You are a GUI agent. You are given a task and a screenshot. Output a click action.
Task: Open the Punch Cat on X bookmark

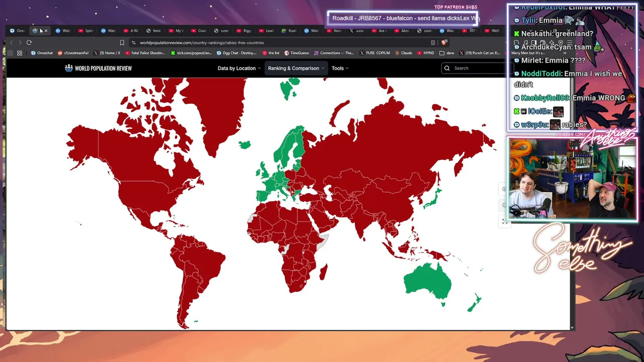[479, 53]
